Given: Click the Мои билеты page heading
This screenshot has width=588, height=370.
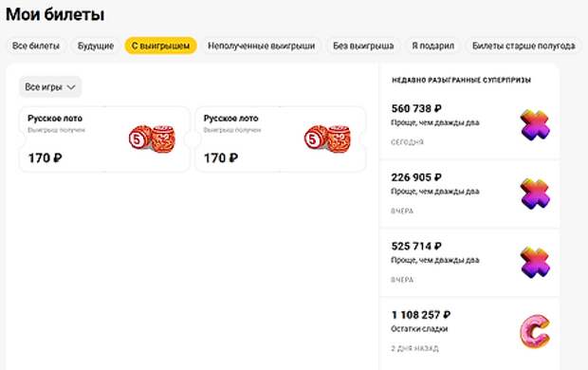Looking at the screenshot, I should coord(55,14).
